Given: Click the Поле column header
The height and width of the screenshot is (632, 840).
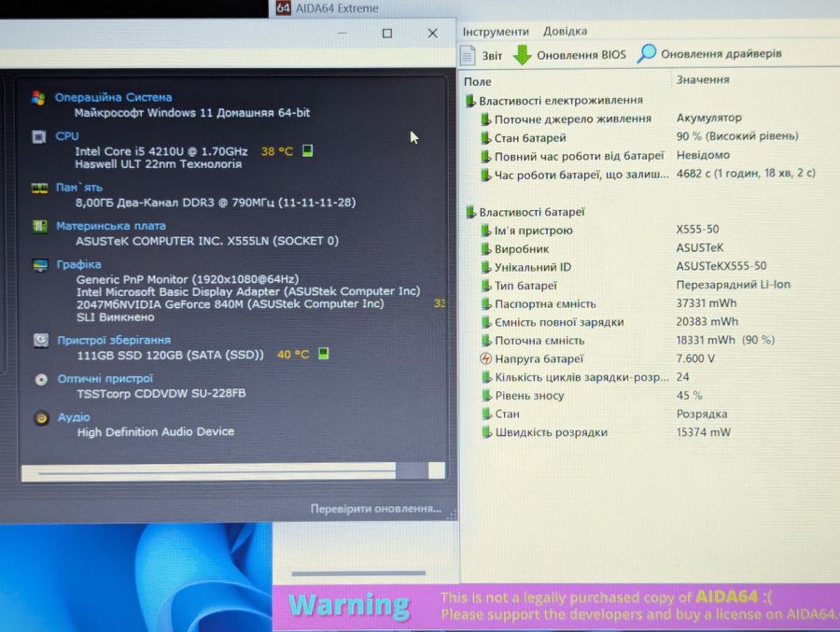Looking at the screenshot, I should [477, 81].
